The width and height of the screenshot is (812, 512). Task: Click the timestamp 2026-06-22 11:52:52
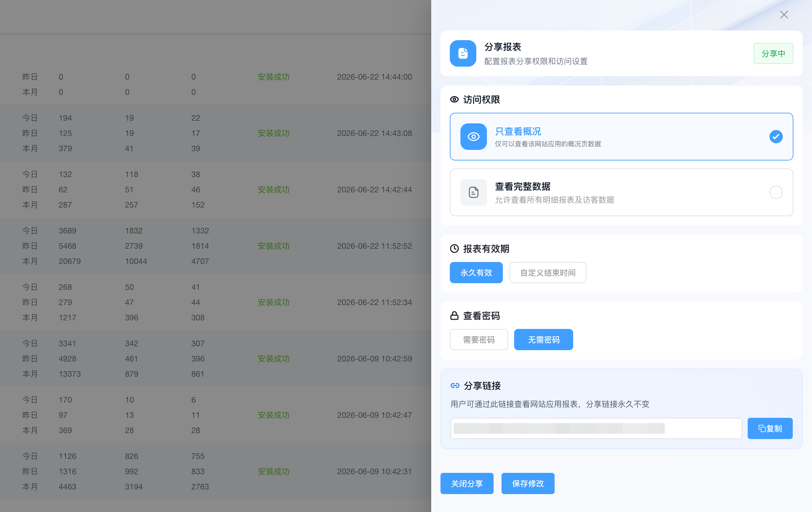(374, 246)
